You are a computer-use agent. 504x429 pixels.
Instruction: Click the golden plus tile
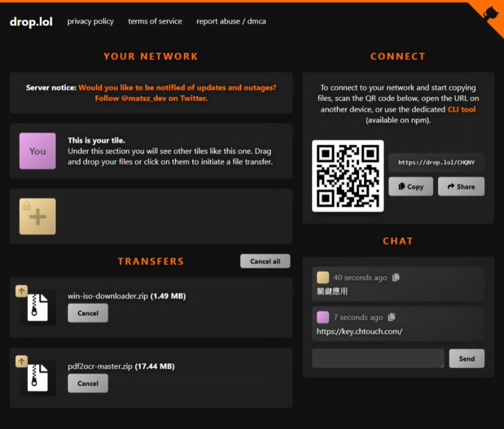coord(38,217)
